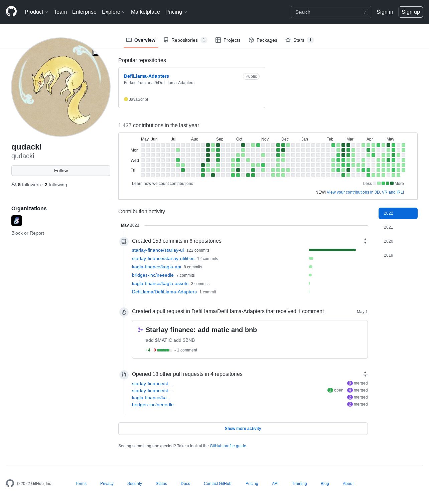The image size is (429, 504).
Task: Open kagla-finance/kagla-api repository link
Action: (x=156, y=267)
